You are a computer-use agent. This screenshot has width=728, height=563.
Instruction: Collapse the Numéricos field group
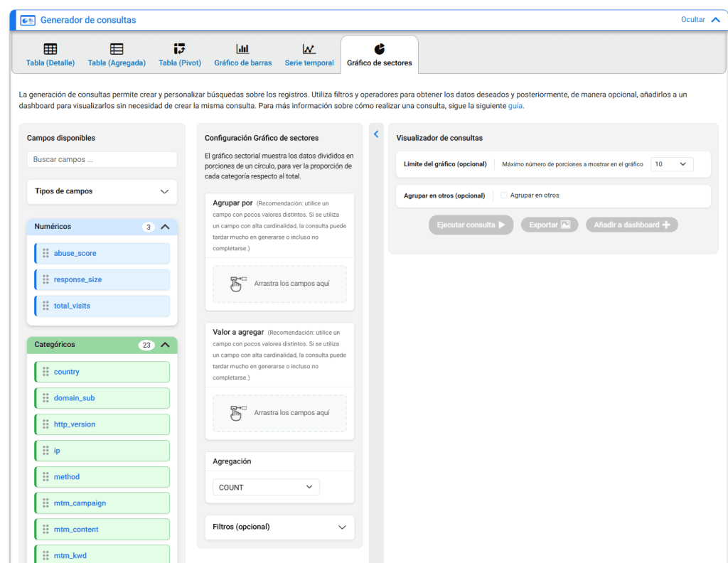click(x=165, y=227)
